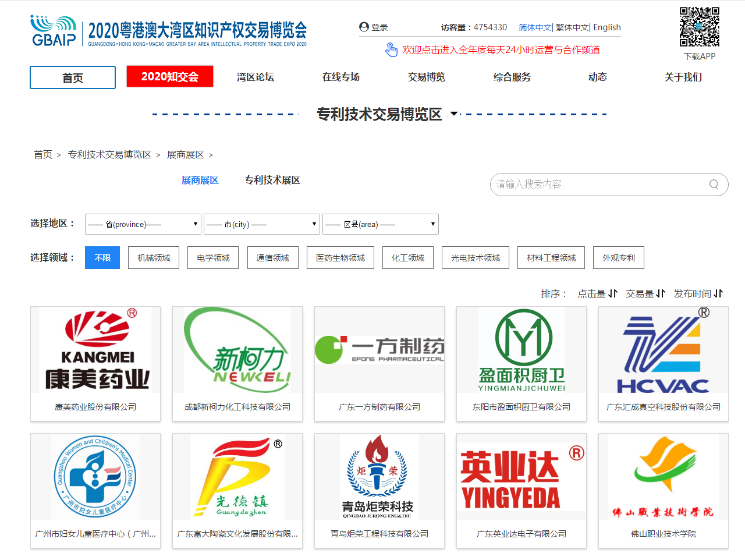Screen dimensions: 745x560
Task: Expand the 区县(area) dropdown
Action: (x=381, y=224)
